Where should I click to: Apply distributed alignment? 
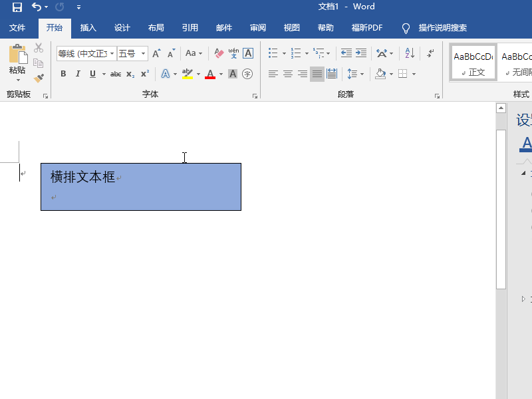(x=331, y=74)
